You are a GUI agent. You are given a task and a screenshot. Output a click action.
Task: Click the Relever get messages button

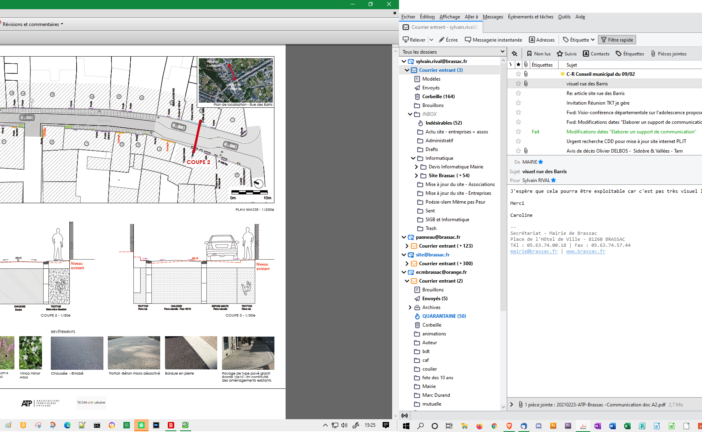click(415, 40)
